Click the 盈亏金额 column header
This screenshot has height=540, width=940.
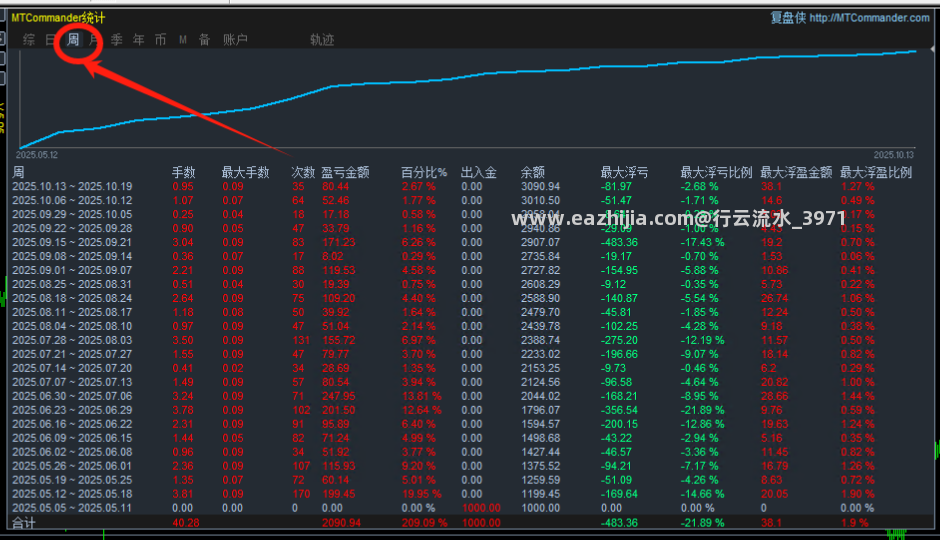345,173
